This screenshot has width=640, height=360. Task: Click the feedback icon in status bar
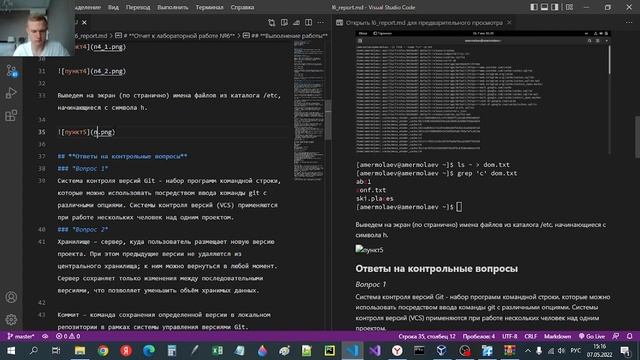616,336
